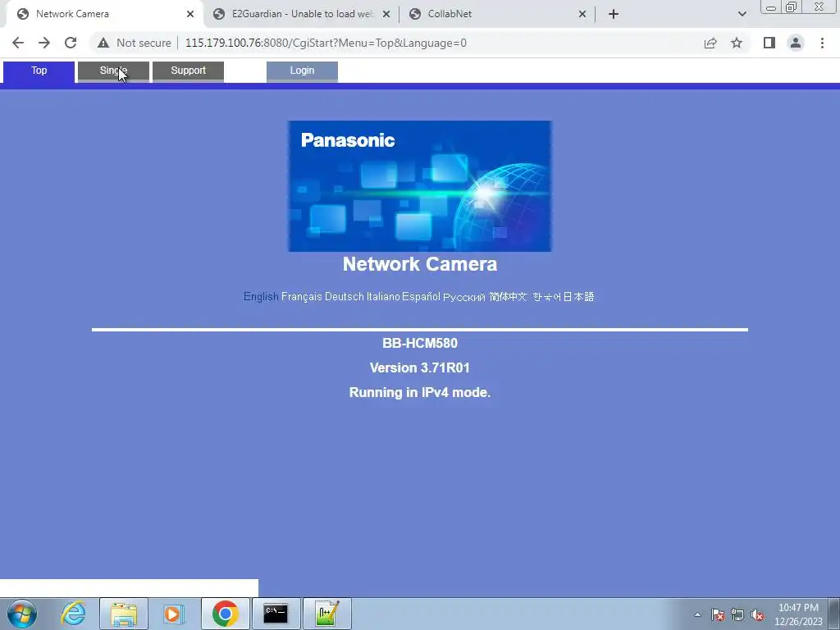
Task: Open Windows Explorer from taskbar
Action: tap(124, 614)
